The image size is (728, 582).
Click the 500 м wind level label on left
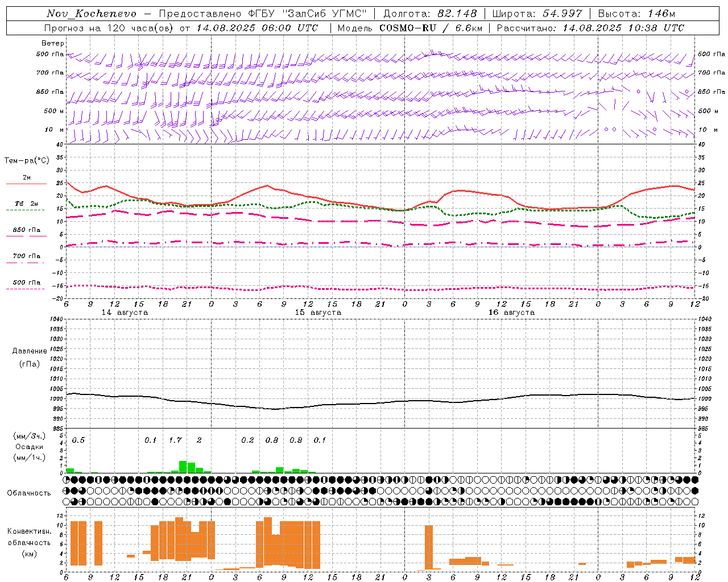[54, 111]
